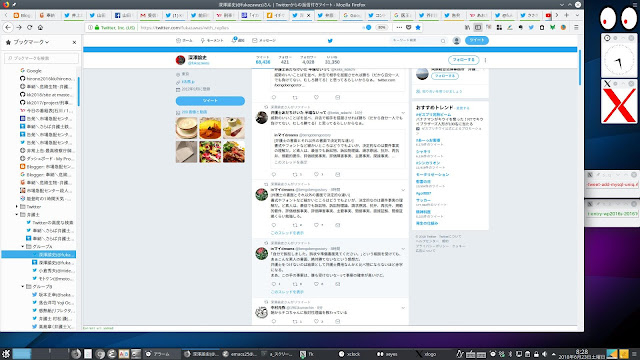Open the 'Twitterの高度な検索' bookmark
This screenshot has height=360, width=640.
click(x=49, y=222)
